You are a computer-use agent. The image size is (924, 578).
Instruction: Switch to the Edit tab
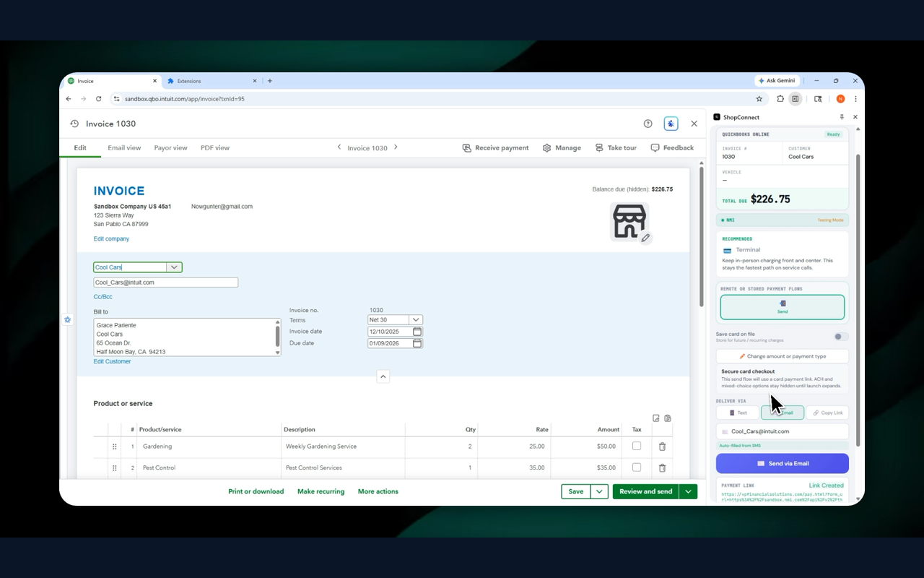pyautogui.click(x=80, y=147)
